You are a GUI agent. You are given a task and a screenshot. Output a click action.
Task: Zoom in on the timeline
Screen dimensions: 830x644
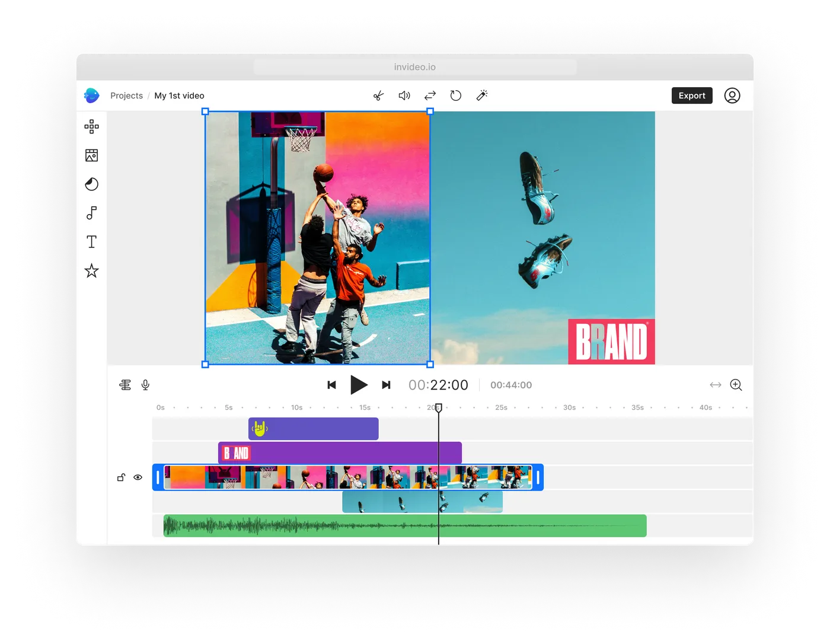coord(736,385)
